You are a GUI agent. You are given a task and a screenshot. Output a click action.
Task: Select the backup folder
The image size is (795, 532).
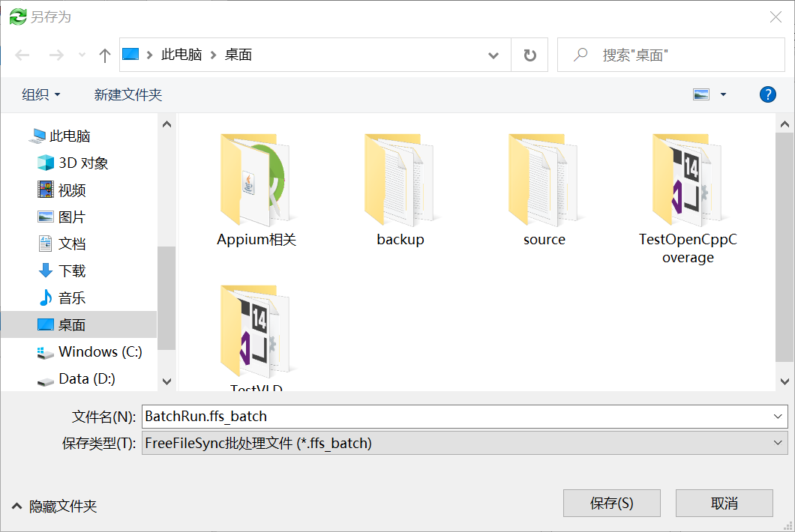tap(400, 190)
